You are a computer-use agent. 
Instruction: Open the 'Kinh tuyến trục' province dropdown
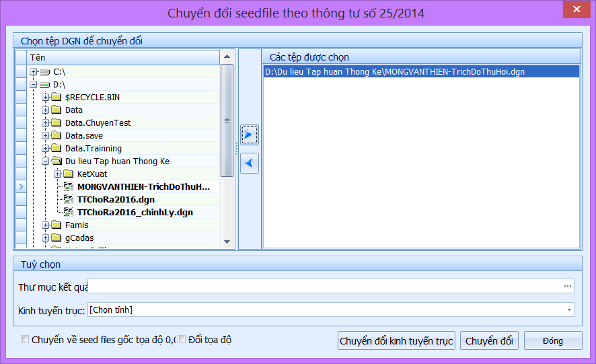point(570,310)
